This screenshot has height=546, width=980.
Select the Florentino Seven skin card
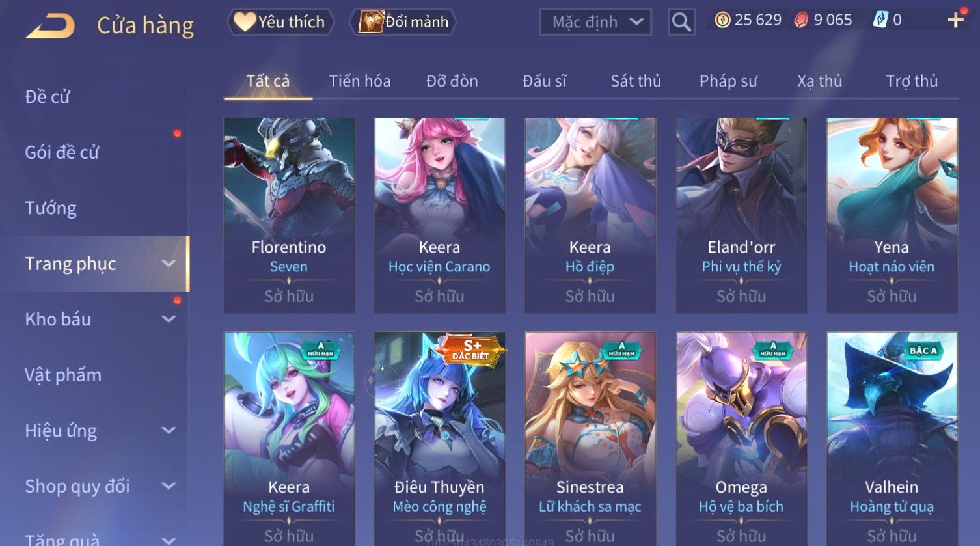coord(289,215)
